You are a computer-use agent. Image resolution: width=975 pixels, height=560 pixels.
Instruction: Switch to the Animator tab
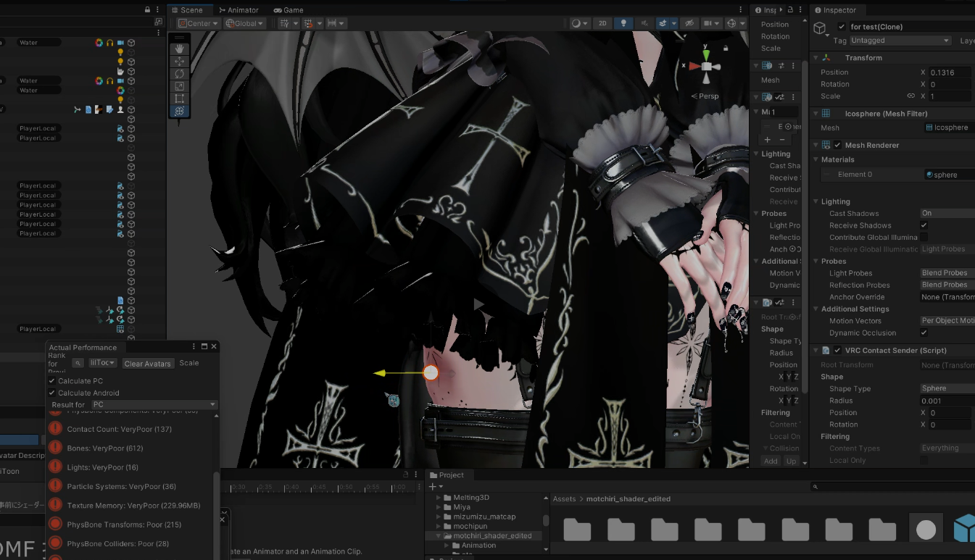(x=238, y=10)
